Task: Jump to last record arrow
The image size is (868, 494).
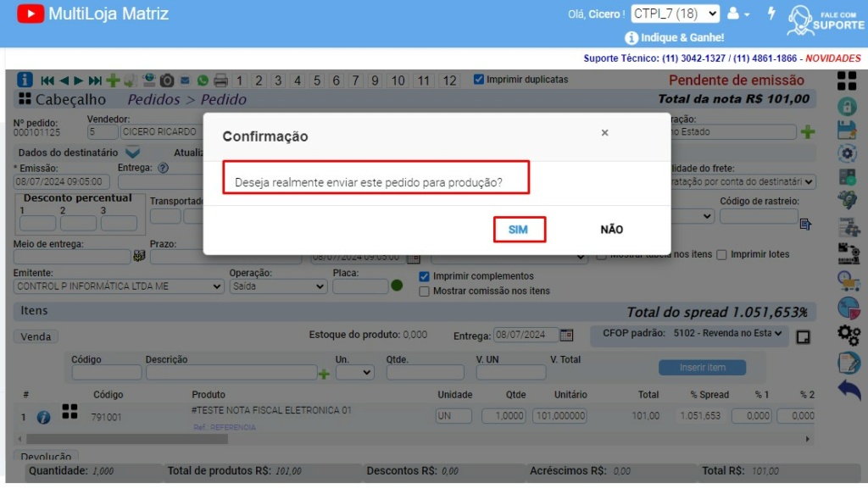Action: pos(95,80)
